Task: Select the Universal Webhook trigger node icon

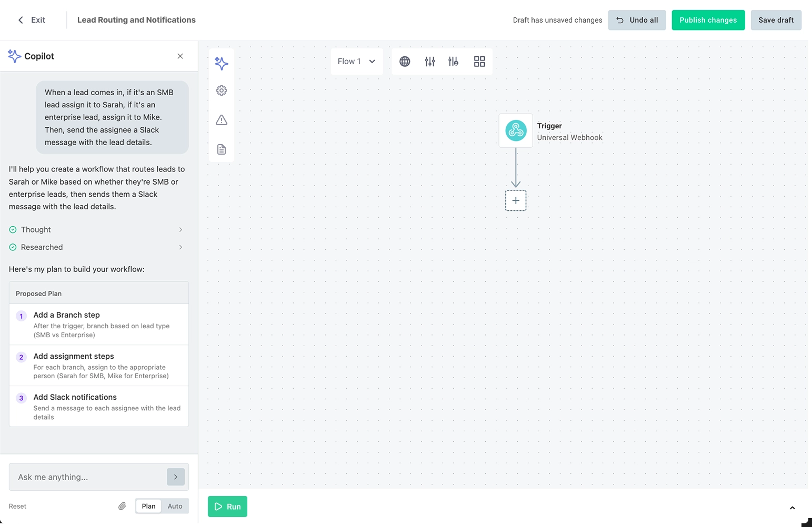Action: point(516,130)
